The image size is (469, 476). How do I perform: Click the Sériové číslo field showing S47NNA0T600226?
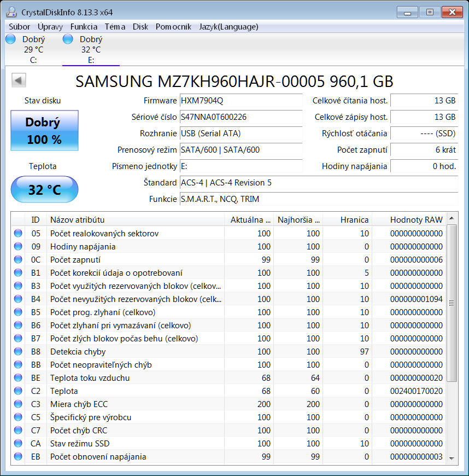[x=241, y=117]
